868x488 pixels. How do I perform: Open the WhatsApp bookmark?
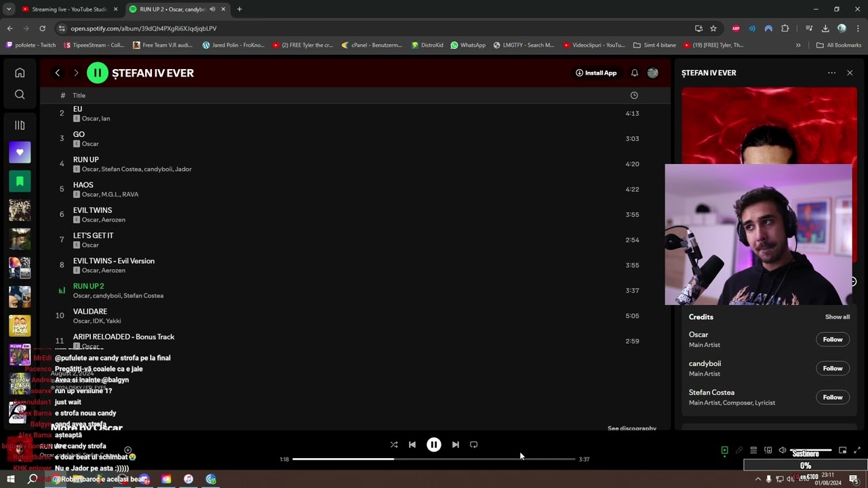468,45
